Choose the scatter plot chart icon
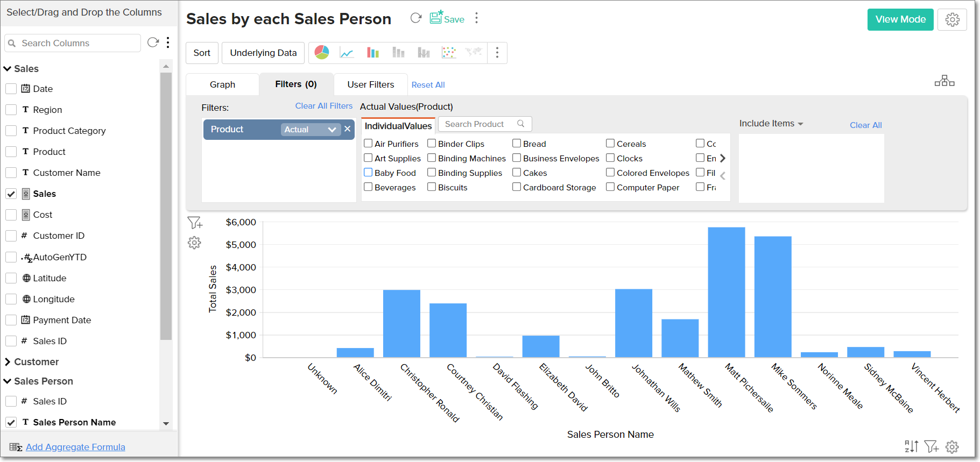This screenshot has height=462, width=980. pyautogui.click(x=448, y=53)
